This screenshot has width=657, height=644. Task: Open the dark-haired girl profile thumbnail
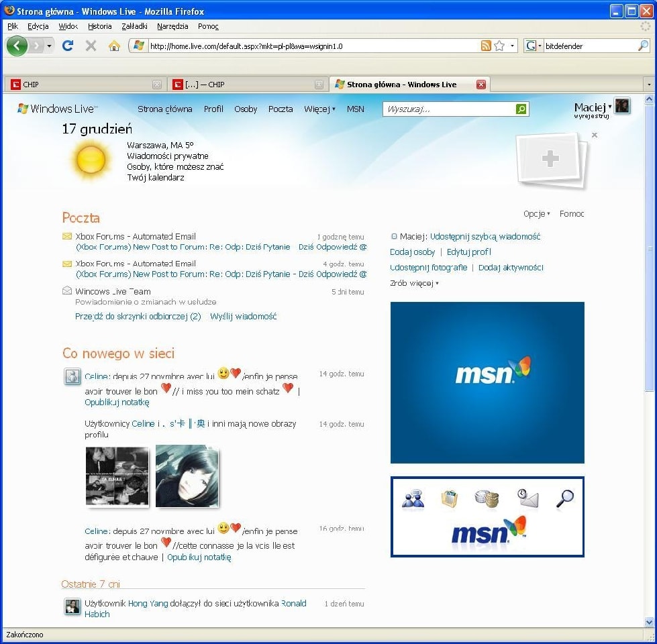click(187, 476)
